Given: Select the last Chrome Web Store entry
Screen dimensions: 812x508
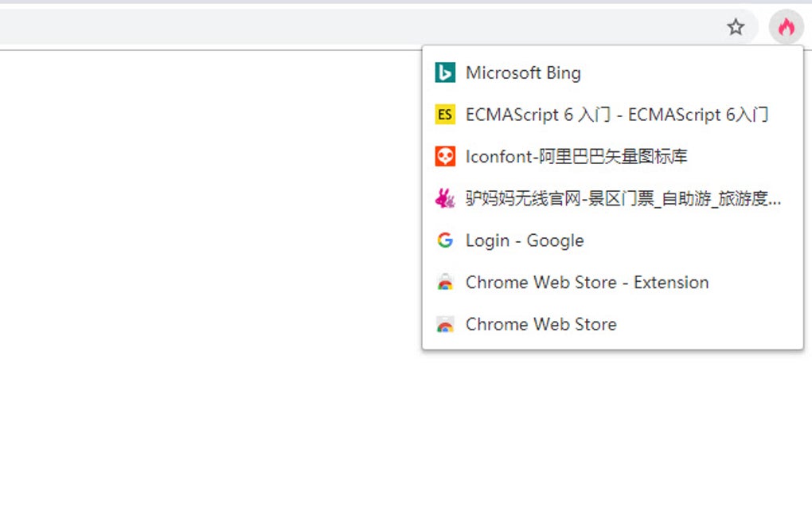Looking at the screenshot, I should 541,324.
